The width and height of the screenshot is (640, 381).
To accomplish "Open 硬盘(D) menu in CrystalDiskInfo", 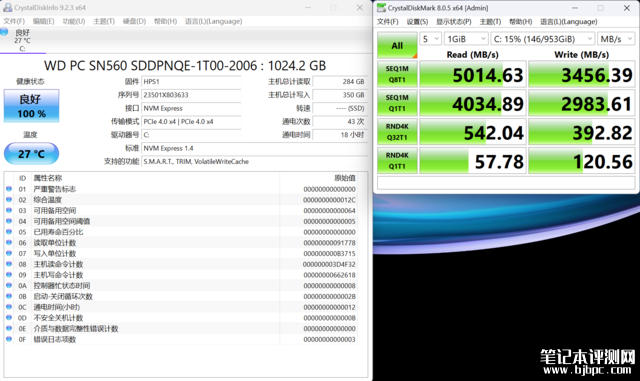I will coord(134,21).
